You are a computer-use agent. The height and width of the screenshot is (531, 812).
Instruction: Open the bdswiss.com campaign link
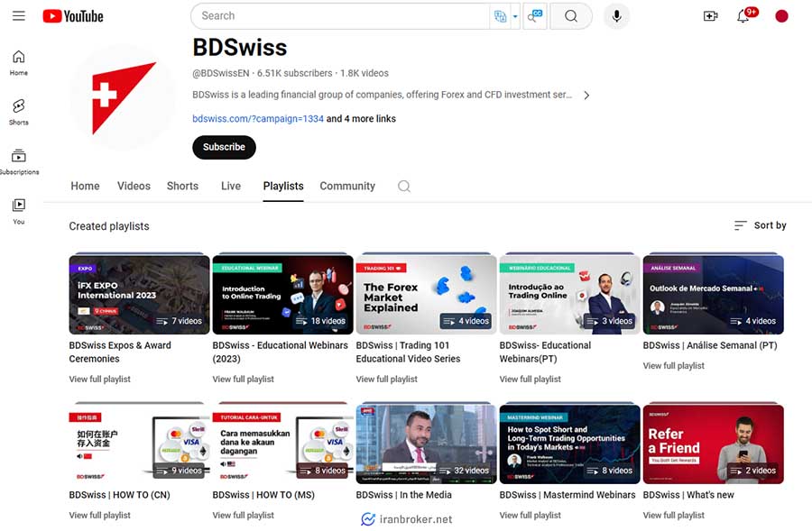[x=258, y=118]
